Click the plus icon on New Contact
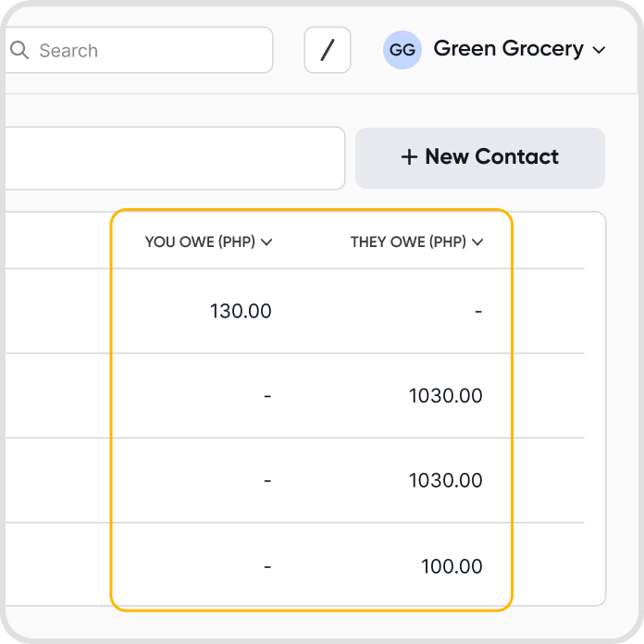The height and width of the screenshot is (644, 644). pyautogui.click(x=409, y=157)
